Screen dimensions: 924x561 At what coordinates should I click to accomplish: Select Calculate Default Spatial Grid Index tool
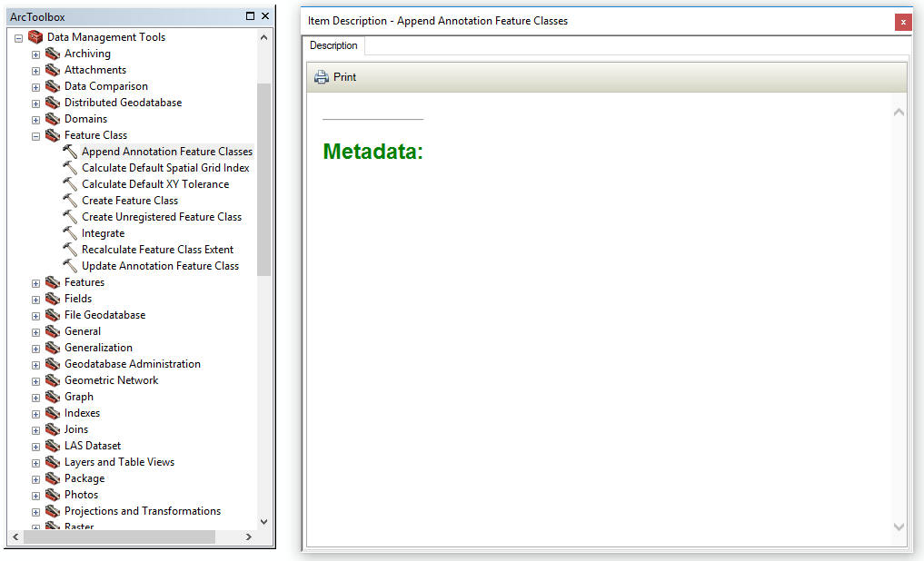pyautogui.click(x=165, y=168)
